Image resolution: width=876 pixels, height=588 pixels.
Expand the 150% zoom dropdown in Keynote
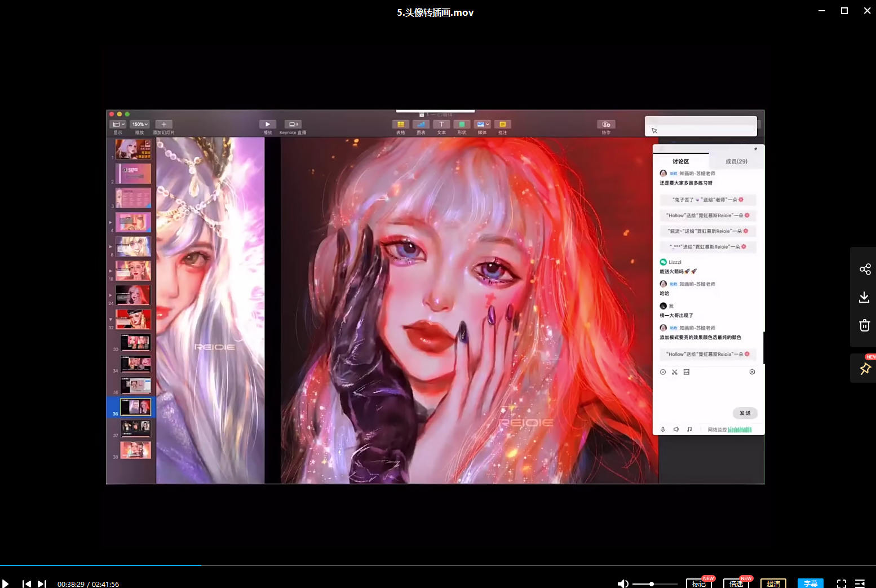click(x=140, y=124)
